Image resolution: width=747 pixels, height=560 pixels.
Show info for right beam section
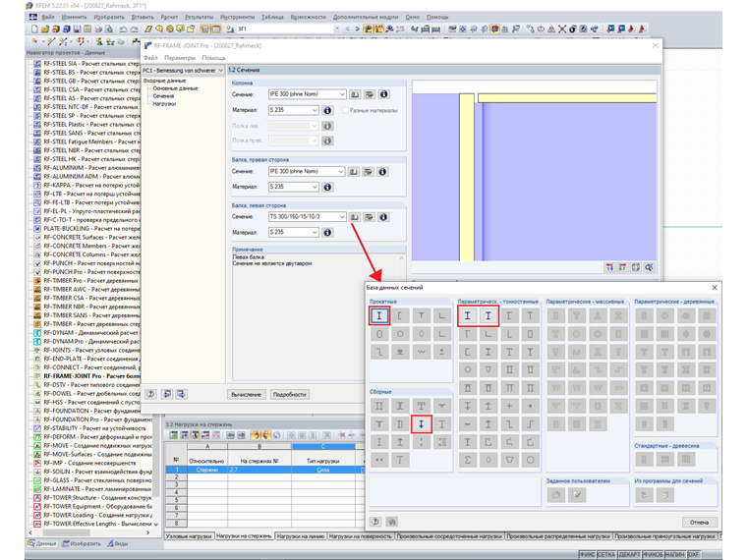point(382,171)
